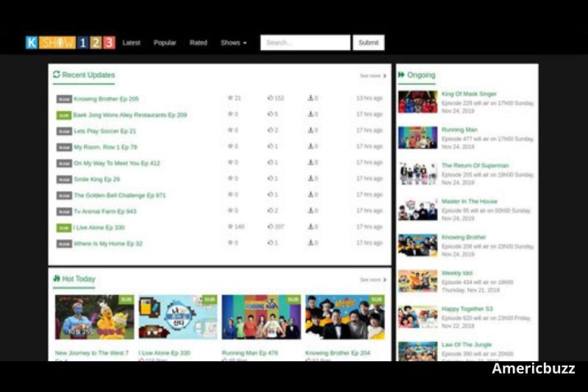The height and width of the screenshot is (392, 588).
Task: Open the Rated menu item
Action: [198, 43]
